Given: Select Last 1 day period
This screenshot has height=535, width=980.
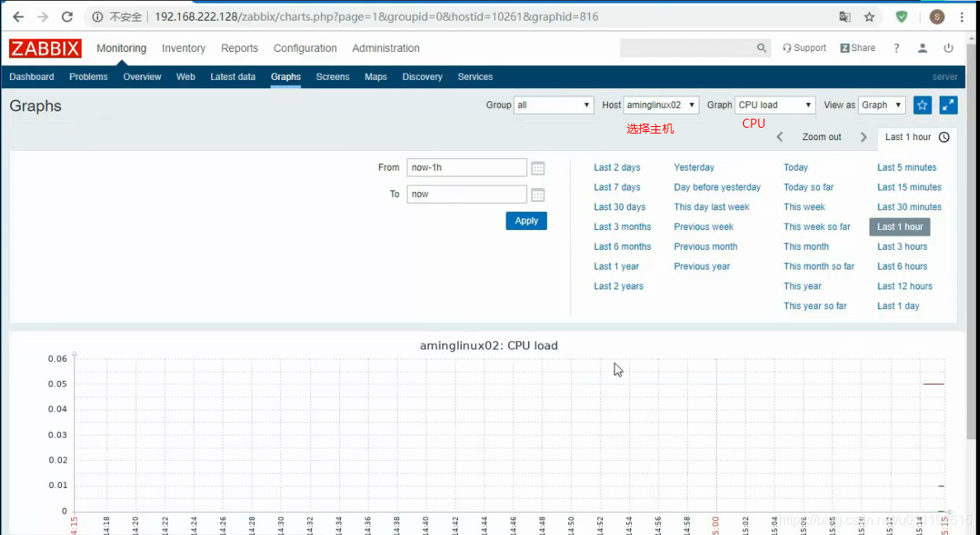Looking at the screenshot, I should point(898,306).
